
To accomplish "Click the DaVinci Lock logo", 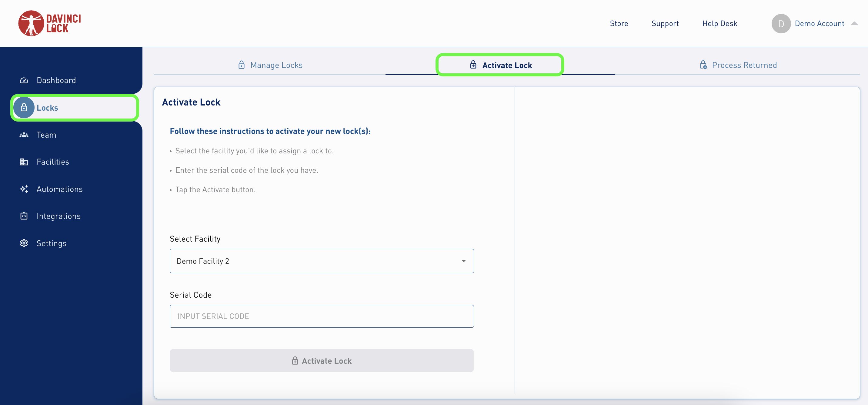I will click(49, 23).
